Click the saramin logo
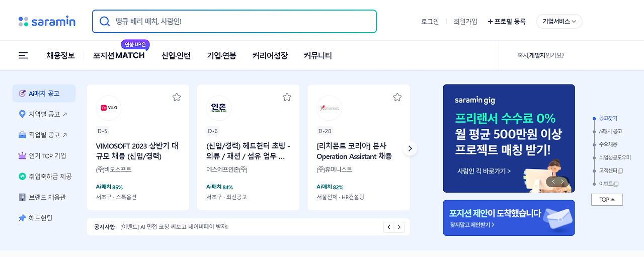Viewport: 644px width, 257px height. click(x=47, y=22)
